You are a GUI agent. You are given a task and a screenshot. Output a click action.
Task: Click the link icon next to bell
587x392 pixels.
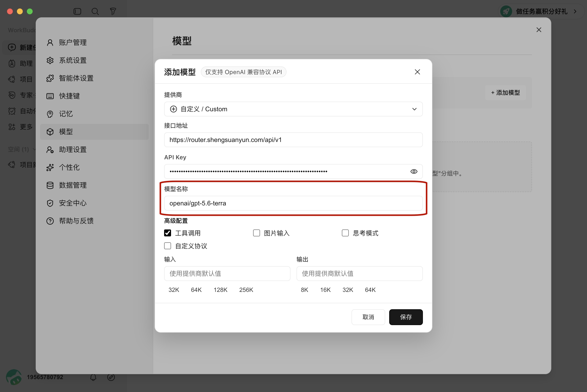click(111, 377)
